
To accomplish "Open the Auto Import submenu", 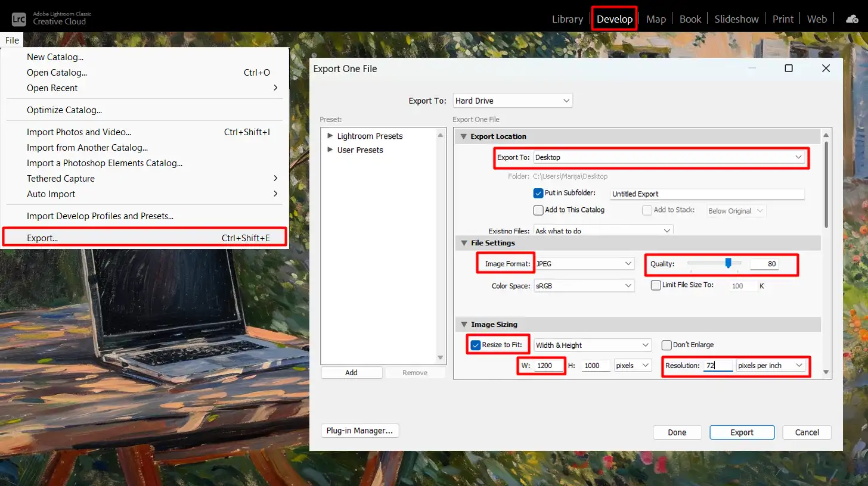I will click(145, 194).
